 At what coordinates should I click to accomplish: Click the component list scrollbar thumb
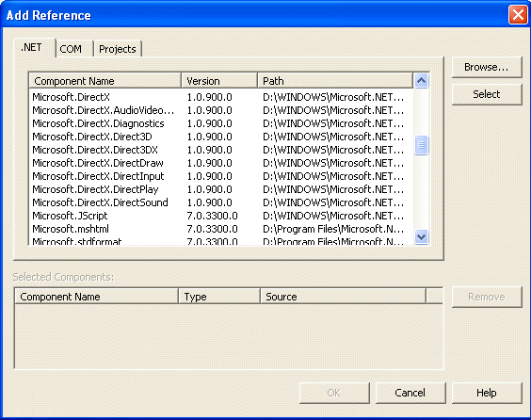421,145
